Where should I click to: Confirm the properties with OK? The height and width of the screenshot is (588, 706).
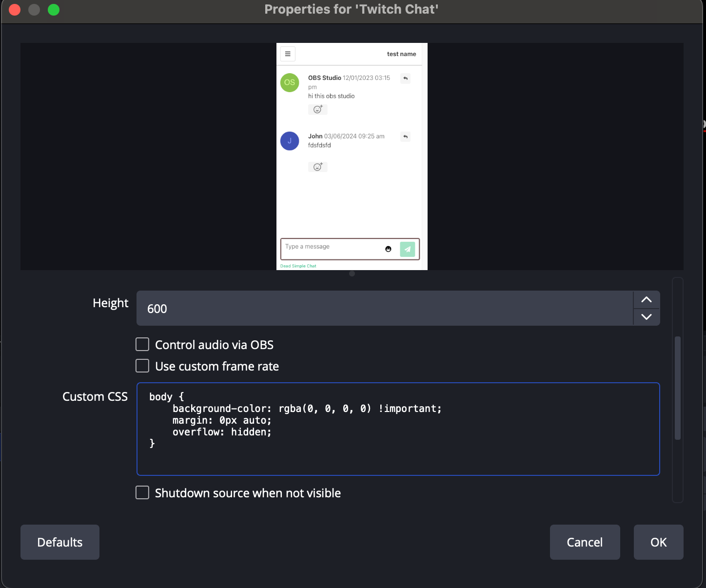[x=658, y=542]
